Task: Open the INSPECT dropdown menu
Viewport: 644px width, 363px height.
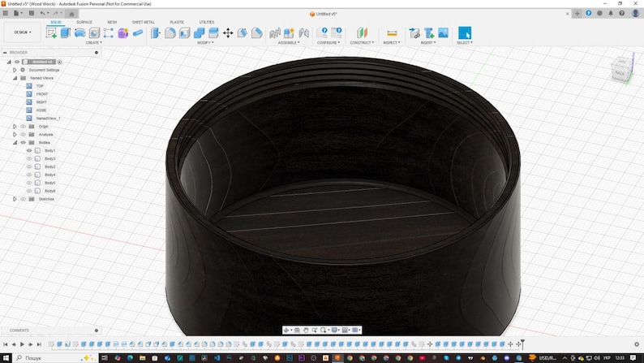Action: [x=392, y=43]
